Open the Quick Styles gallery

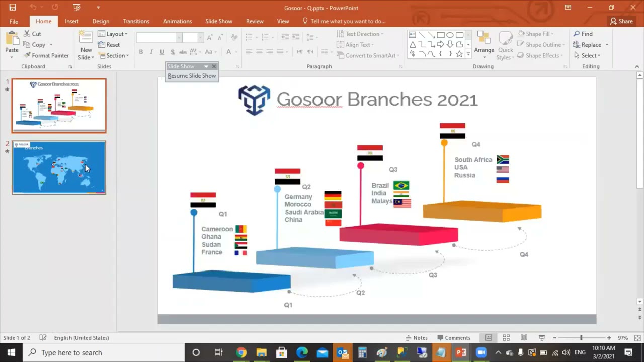point(505,45)
